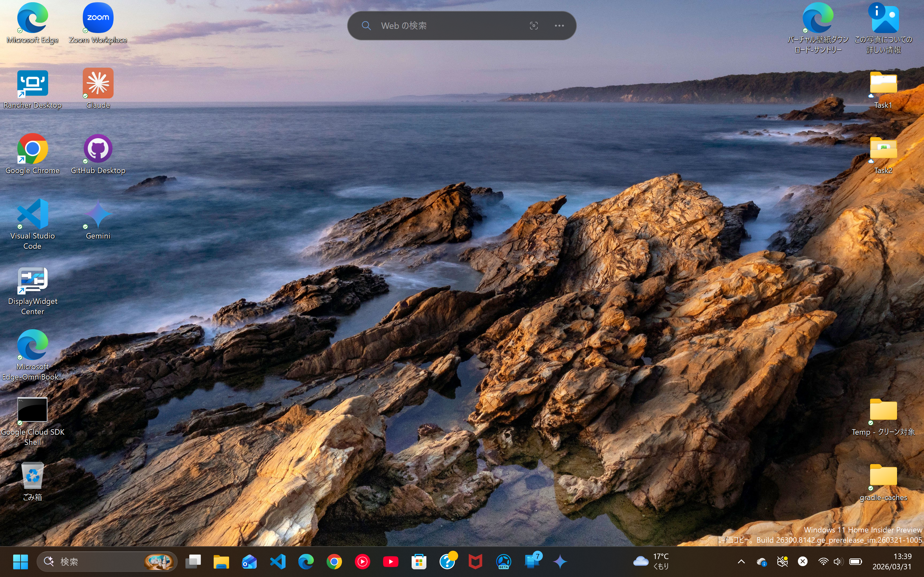The image size is (924, 577).
Task: Open the volume speaker tray icon
Action: pyautogui.click(x=838, y=561)
